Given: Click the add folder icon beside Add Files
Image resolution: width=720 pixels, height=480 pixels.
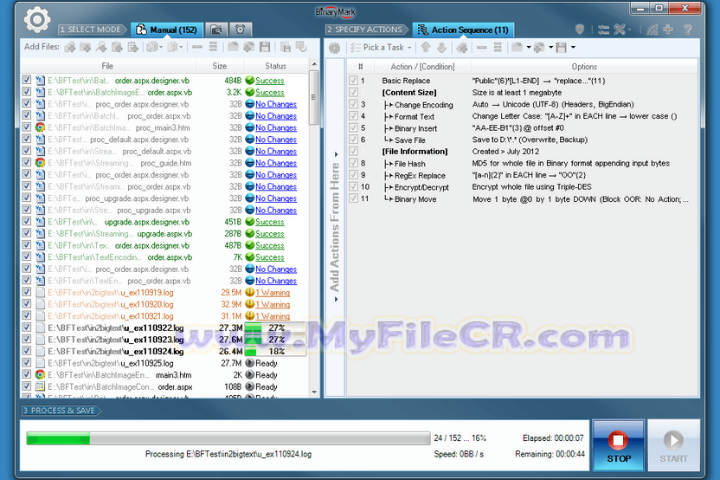Looking at the screenshot, I should click(x=85, y=47).
